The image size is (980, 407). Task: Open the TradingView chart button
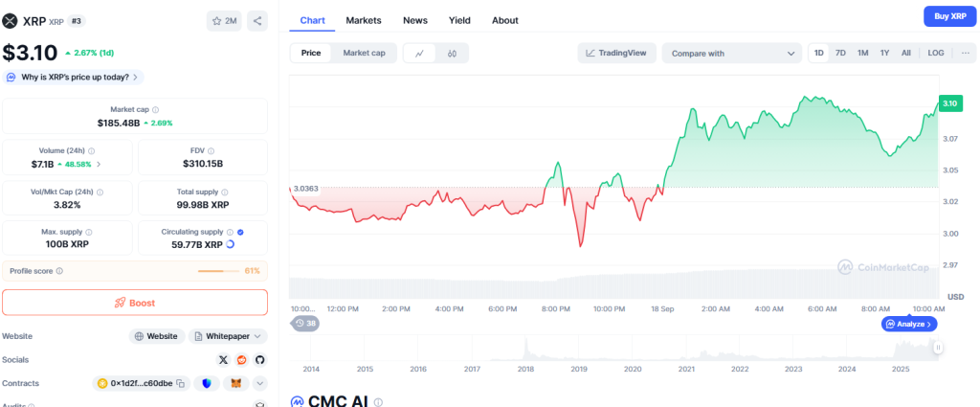tap(616, 53)
